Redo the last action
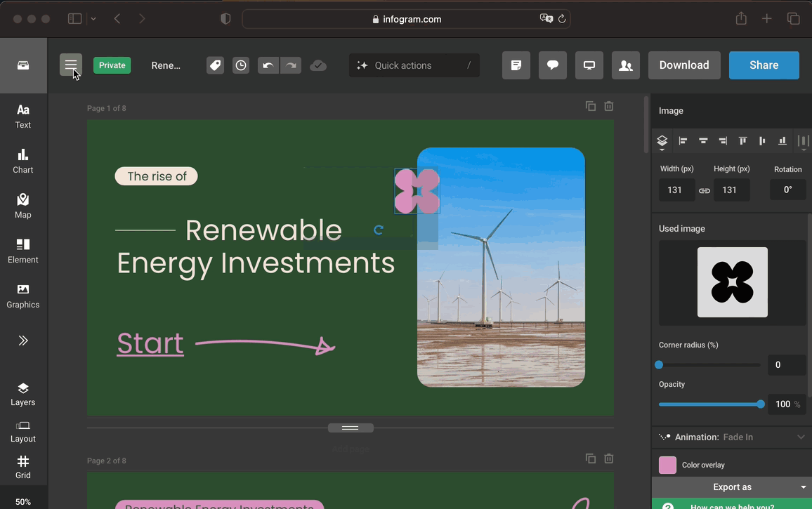This screenshot has width=812, height=509. [x=291, y=65]
